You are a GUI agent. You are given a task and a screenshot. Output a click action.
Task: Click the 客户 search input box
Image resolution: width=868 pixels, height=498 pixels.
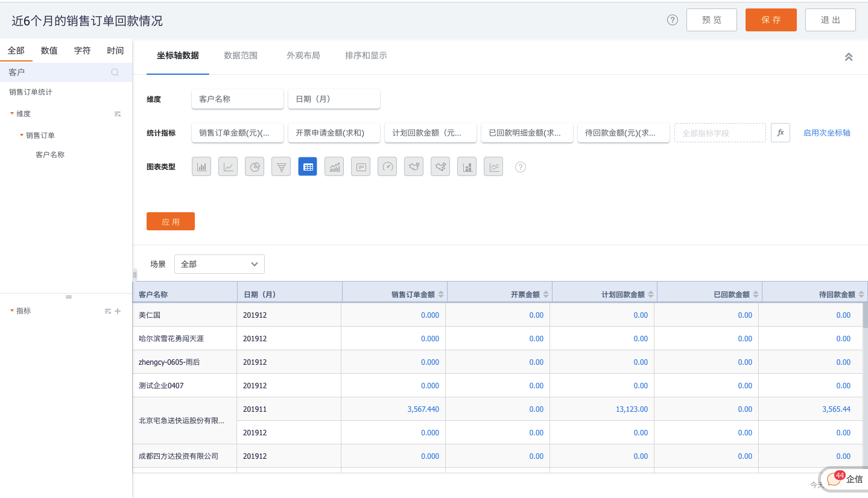coord(66,72)
